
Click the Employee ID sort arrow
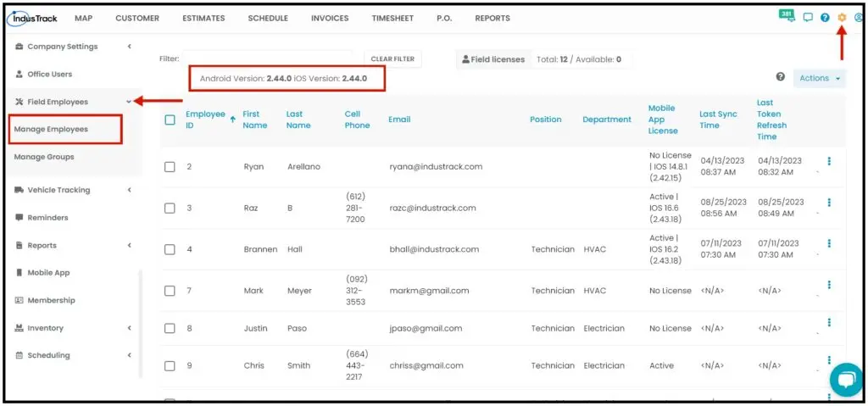(232, 119)
